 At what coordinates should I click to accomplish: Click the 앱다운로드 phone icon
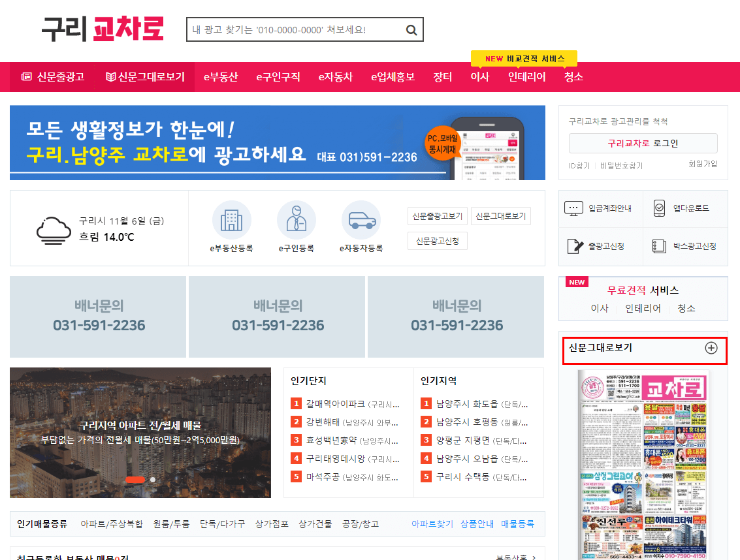click(659, 208)
